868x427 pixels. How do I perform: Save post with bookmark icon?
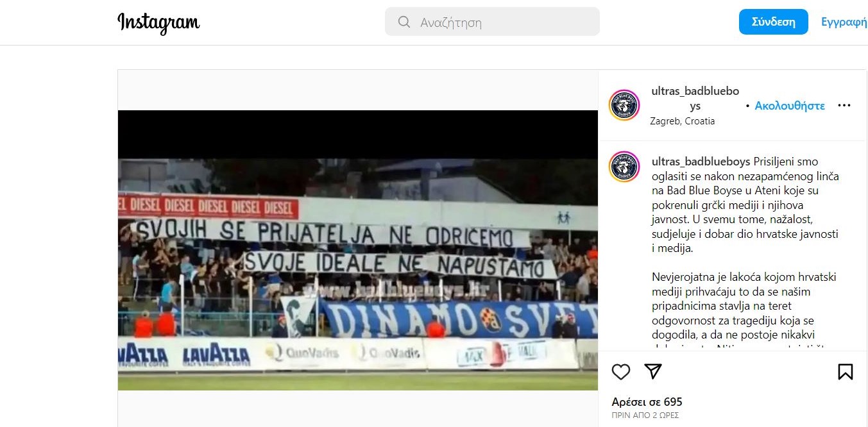point(846,372)
